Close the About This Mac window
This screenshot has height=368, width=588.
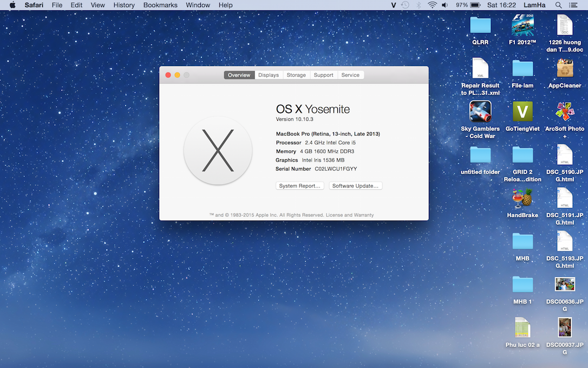point(168,75)
